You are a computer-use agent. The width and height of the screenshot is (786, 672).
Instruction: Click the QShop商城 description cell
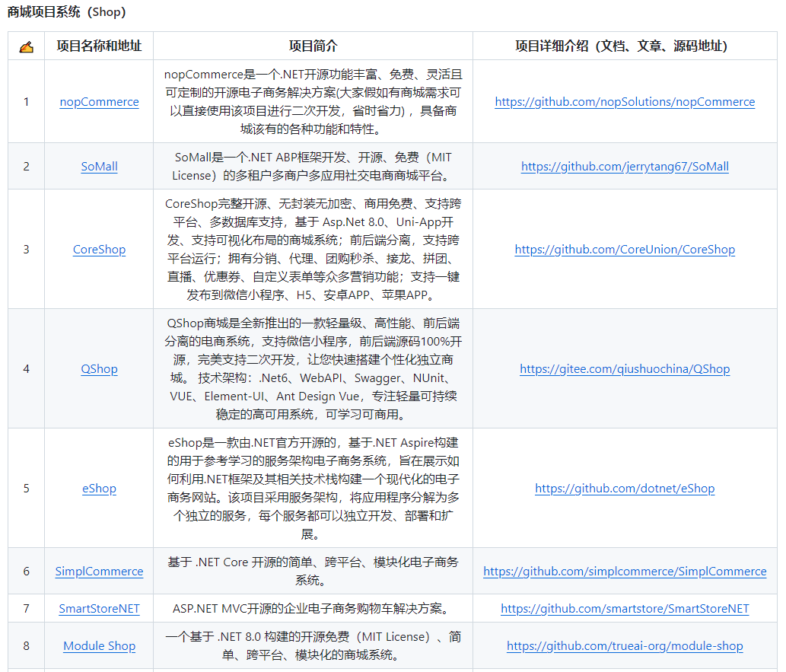tap(313, 368)
